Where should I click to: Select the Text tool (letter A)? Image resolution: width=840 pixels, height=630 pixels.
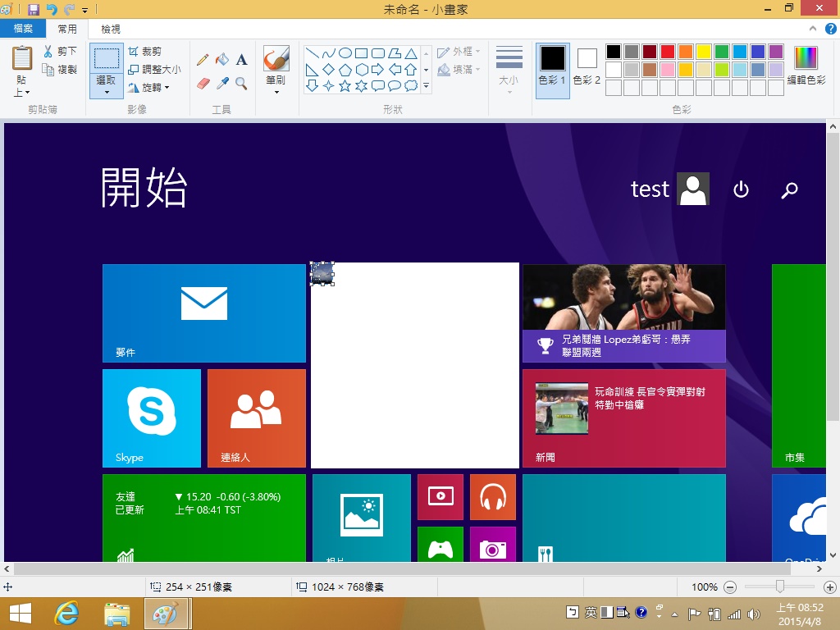click(x=242, y=59)
